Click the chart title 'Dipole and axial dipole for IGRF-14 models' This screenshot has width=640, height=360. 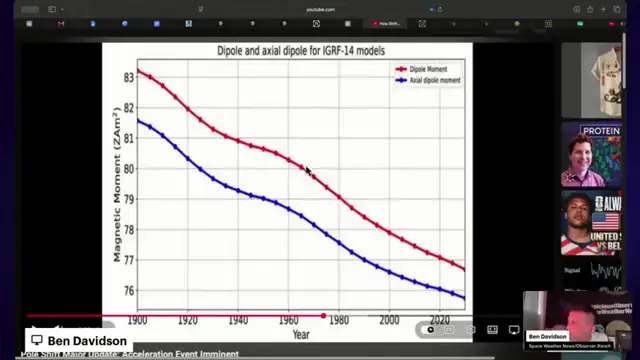click(301, 51)
